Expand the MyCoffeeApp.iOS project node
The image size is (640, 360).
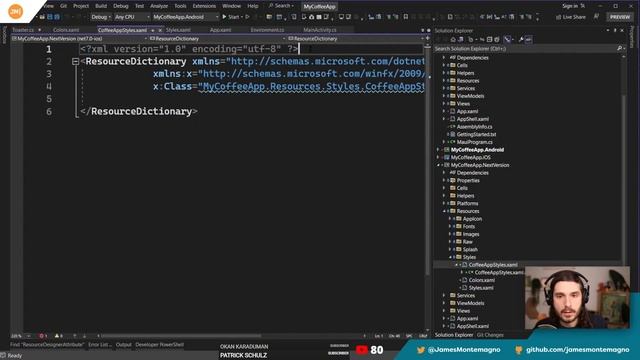[x=438, y=158]
